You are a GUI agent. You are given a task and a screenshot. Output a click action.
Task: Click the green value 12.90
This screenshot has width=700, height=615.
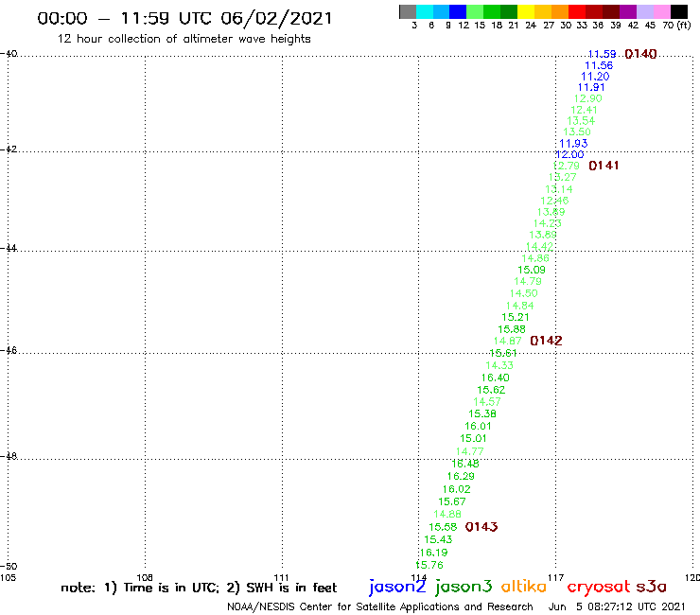pos(587,98)
